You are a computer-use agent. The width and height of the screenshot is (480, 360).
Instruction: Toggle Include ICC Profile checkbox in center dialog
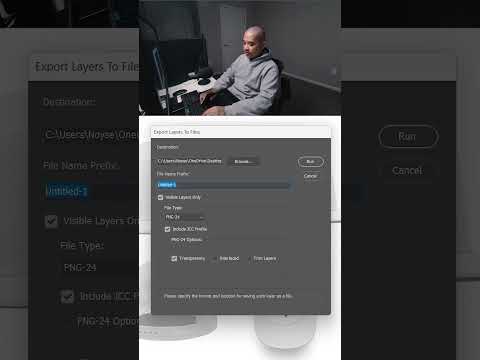point(167,229)
